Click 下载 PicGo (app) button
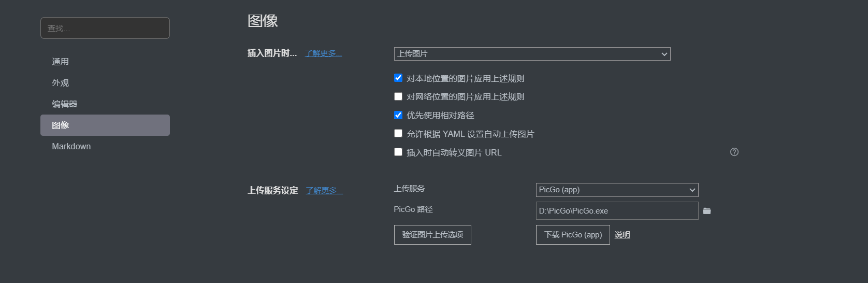This screenshot has height=283, width=868. (573, 235)
